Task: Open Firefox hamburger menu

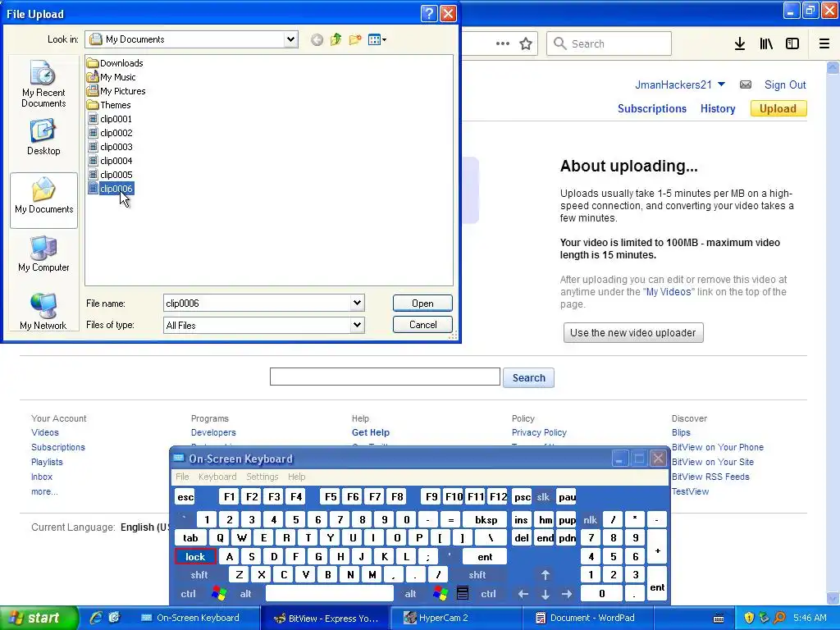Action: [824, 44]
